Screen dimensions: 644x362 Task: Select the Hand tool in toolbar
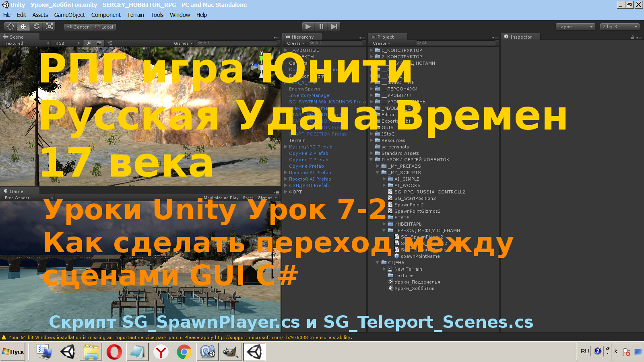(10, 27)
